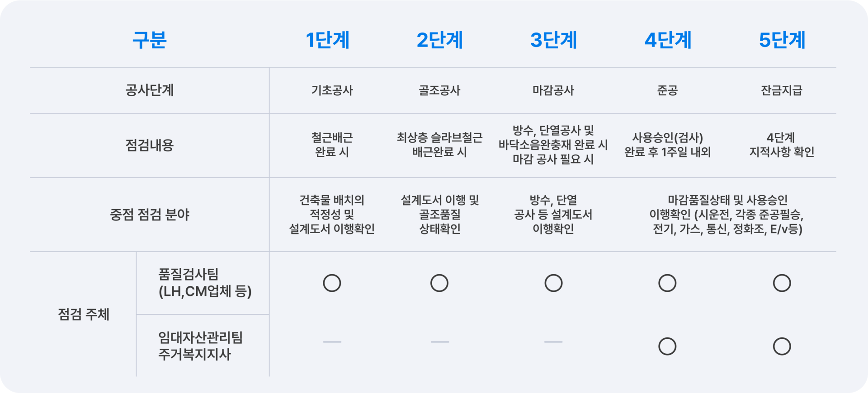Click the 품질검사팀 circle under 3단계
This screenshot has width=868, height=393.
point(553,283)
